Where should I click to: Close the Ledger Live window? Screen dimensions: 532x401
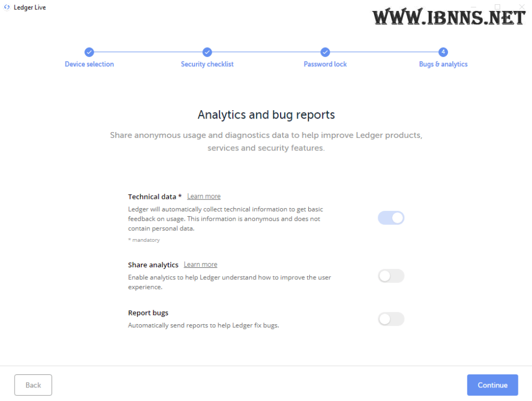[522, 7]
